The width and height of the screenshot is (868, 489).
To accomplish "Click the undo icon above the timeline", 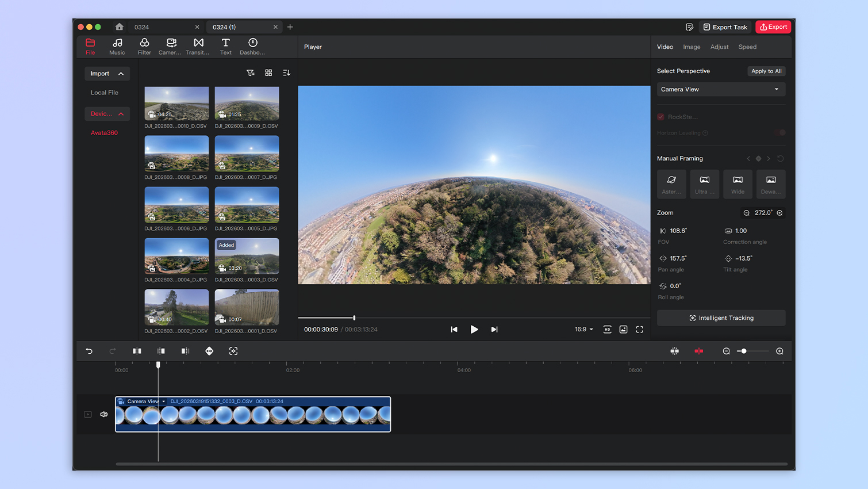I will click(x=89, y=351).
